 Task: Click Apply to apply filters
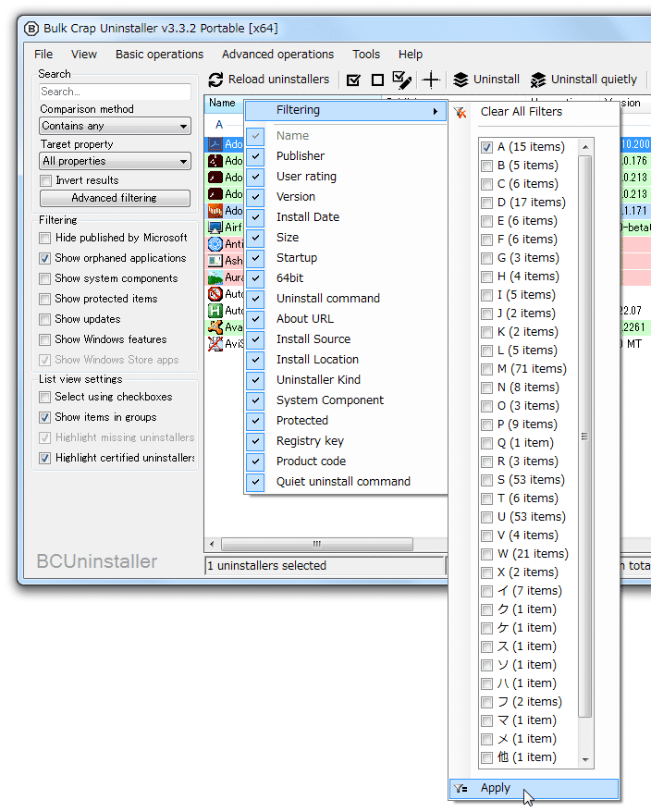tap(534, 789)
